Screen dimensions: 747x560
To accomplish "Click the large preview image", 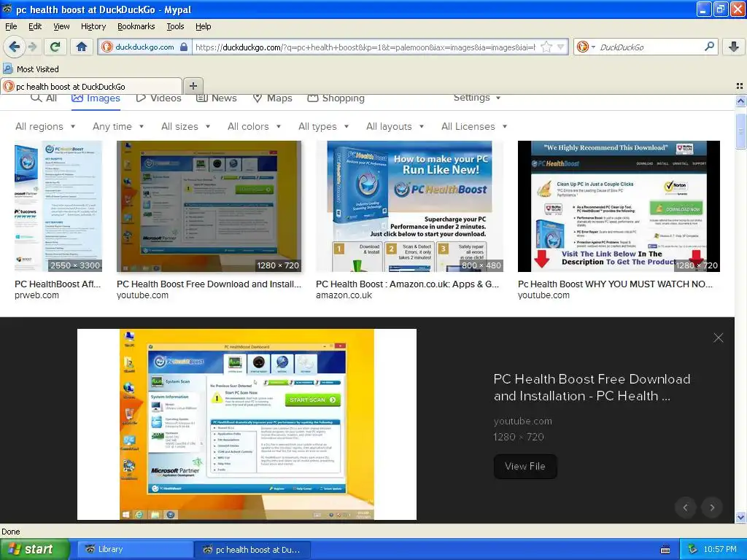I will click(x=247, y=424).
